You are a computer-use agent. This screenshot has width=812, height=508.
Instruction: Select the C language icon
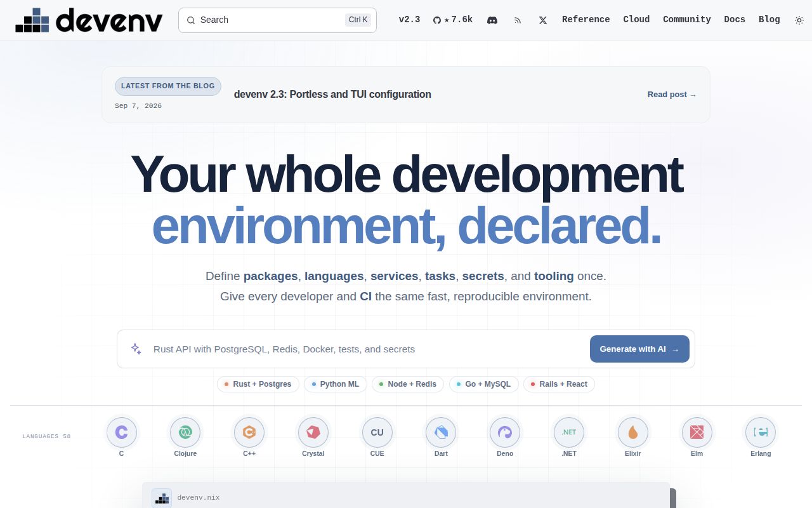pyautogui.click(x=121, y=432)
